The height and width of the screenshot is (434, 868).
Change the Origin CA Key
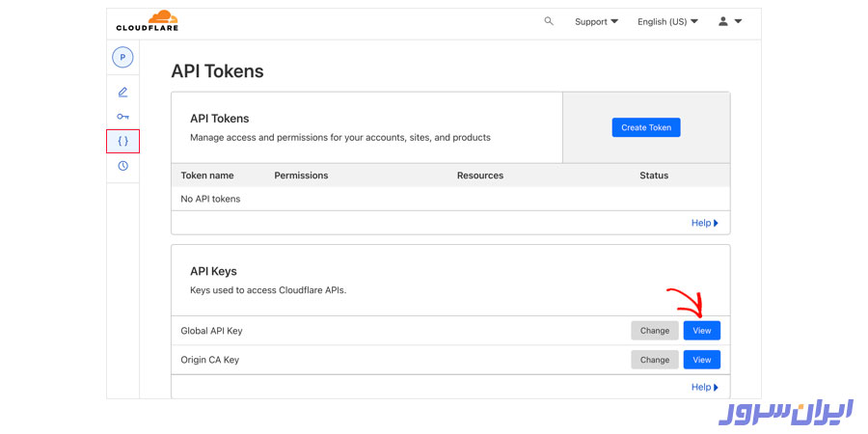point(654,360)
